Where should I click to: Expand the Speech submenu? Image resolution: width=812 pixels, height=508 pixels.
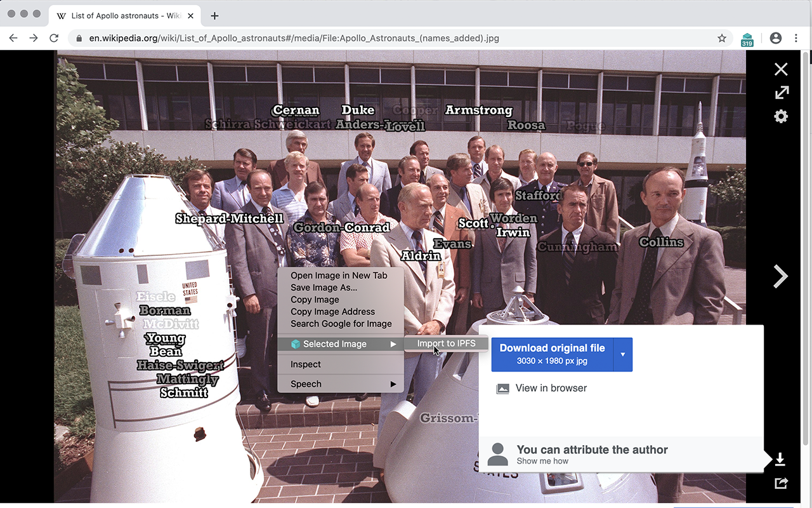(341, 384)
